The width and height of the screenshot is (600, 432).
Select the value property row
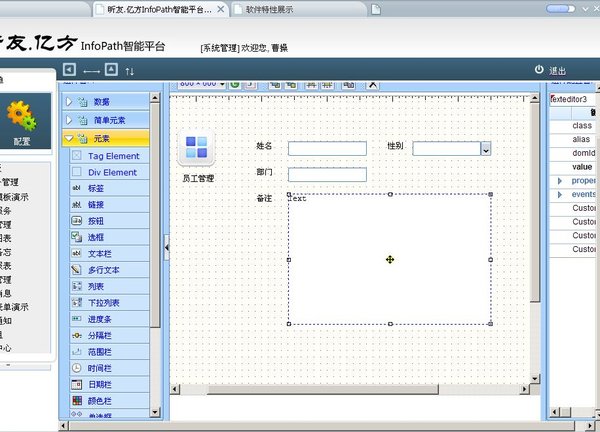click(x=573, y=167)
